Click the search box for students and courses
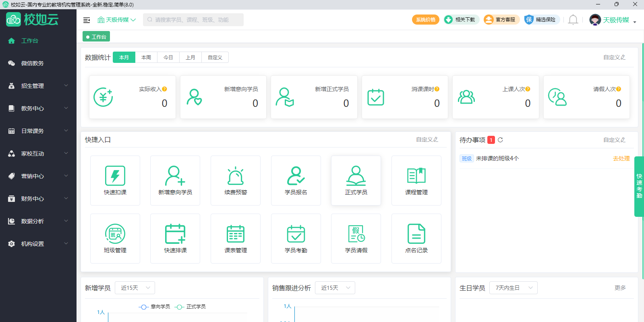The height and width of the screenshot is (322, 644). 193,20
